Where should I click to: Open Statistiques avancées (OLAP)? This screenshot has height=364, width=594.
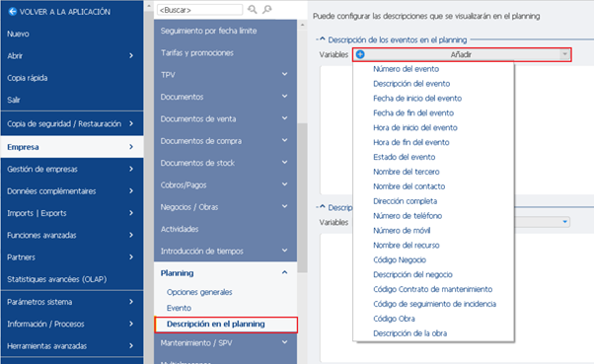coord(72,279)
